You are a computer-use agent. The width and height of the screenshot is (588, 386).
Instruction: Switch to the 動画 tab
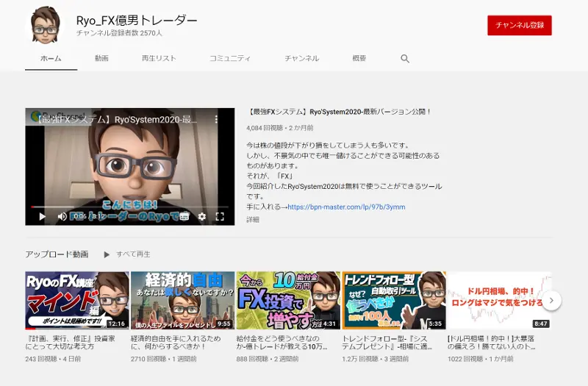click(101, 58)
